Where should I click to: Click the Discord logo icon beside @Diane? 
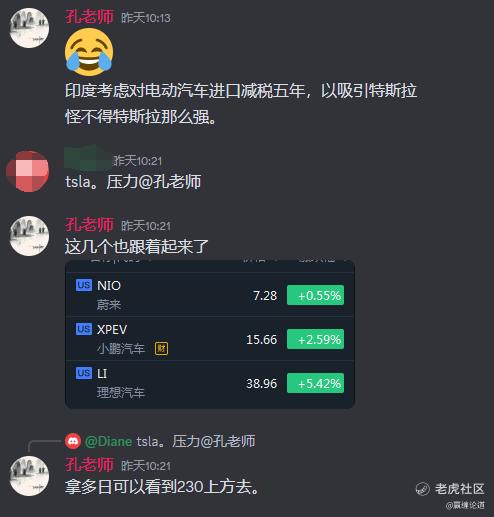[x=73, y=441]
